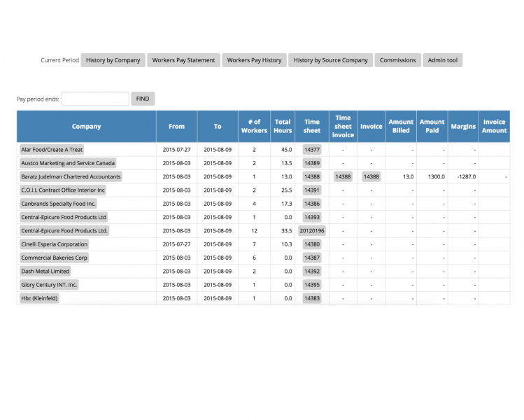Click the -1287.0 margins value
524x420 pixels.
pos(467,176)
